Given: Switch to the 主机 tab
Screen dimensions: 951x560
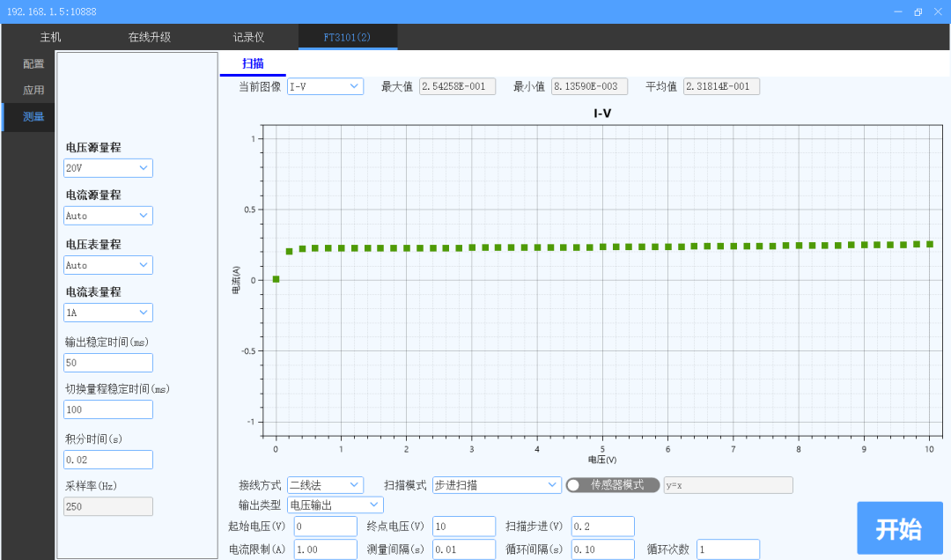Looking at the screenshot, I should tap(50, 37).
